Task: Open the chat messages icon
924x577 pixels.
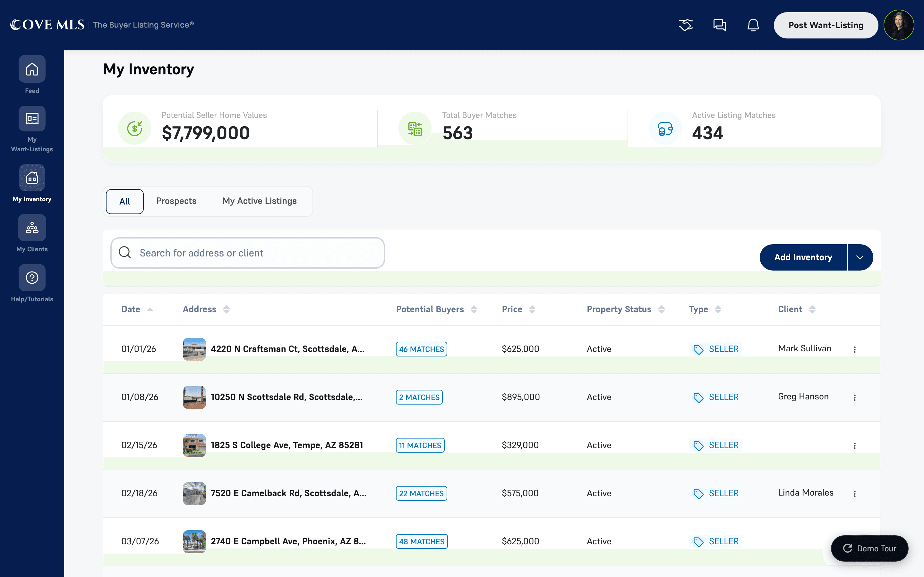Action: click(x=720, y=25)
